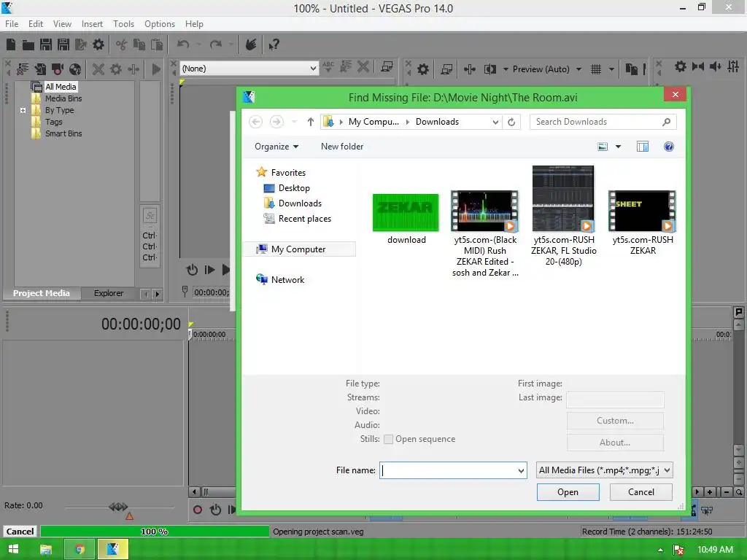Click the Save project icon
This screenshot has height=560, width=747.
(x=46, y=44)
